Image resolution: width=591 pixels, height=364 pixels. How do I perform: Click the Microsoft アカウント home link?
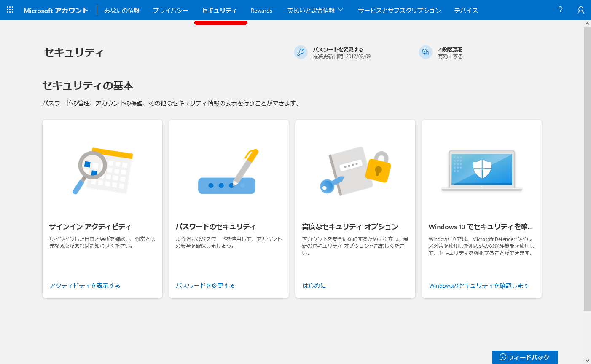[x=56, y=11]
